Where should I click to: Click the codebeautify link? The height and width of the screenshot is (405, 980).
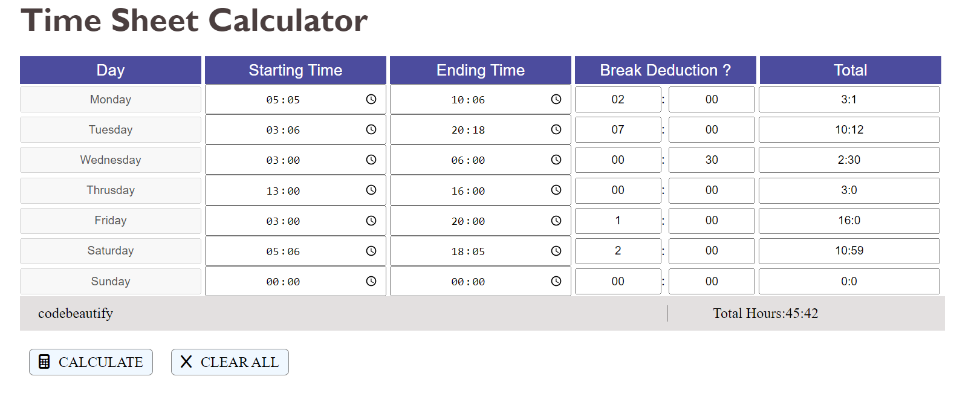pos(75,313)
